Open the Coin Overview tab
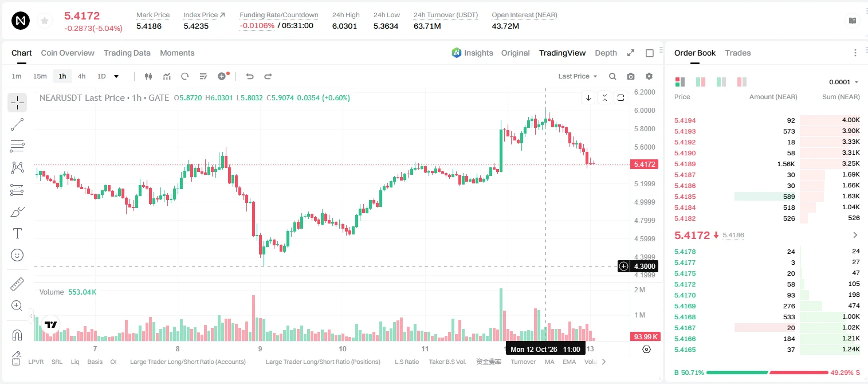This screenshot has height=384, width=868. [68, 53]
